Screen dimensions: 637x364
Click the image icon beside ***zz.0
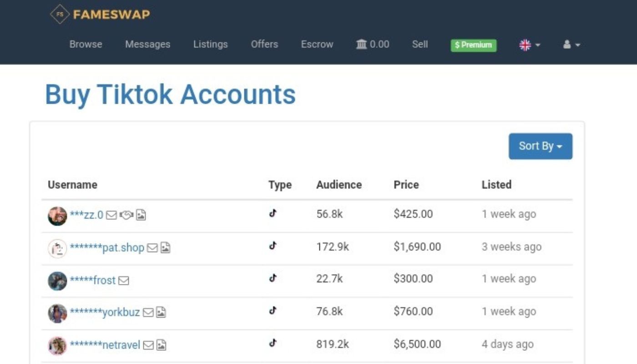point(141,215)
